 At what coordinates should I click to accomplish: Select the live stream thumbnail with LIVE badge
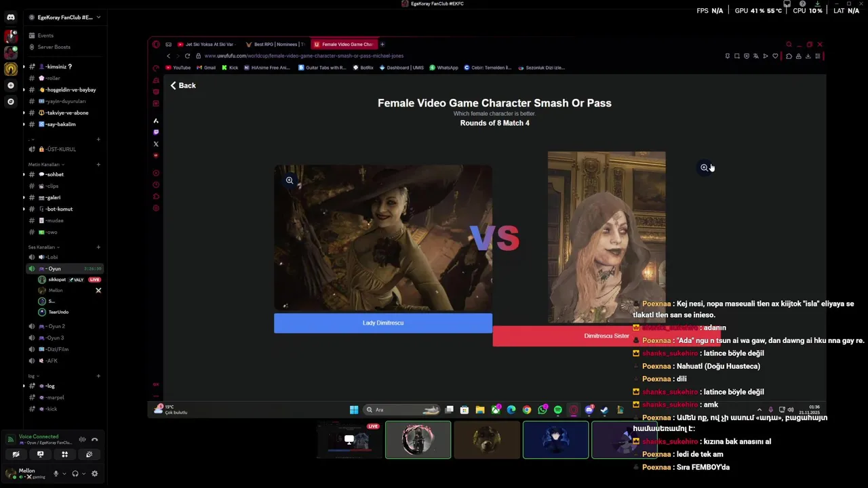point(349,440)
